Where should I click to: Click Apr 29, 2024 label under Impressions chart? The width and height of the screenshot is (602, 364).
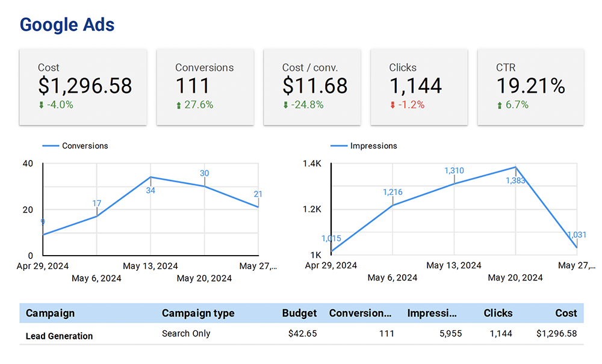[331, 265]
